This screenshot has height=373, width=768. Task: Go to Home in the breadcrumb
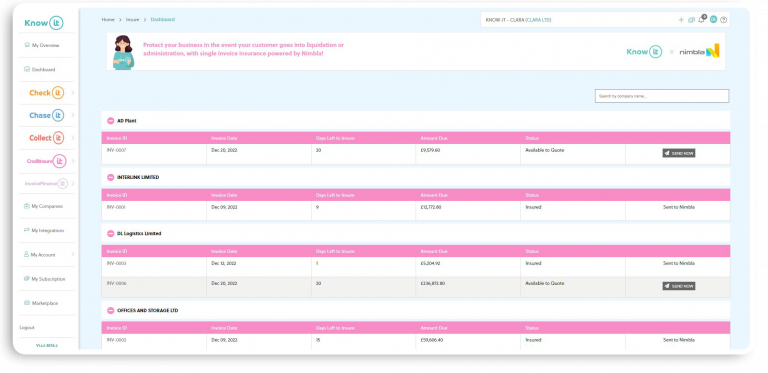tap(108, 20)
